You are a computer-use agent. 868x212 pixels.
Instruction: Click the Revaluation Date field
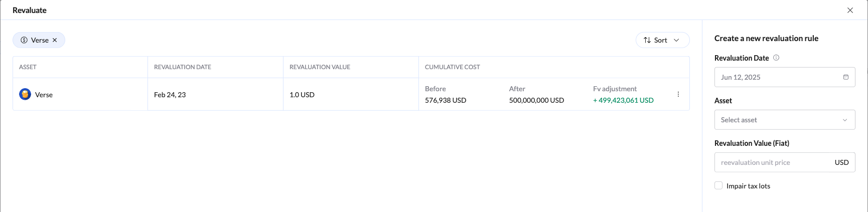[778, 77]
